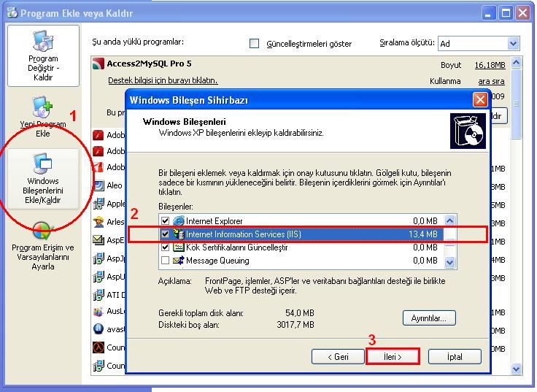
Task: Click the AspU program icon
Action: [x=98, y=276]
